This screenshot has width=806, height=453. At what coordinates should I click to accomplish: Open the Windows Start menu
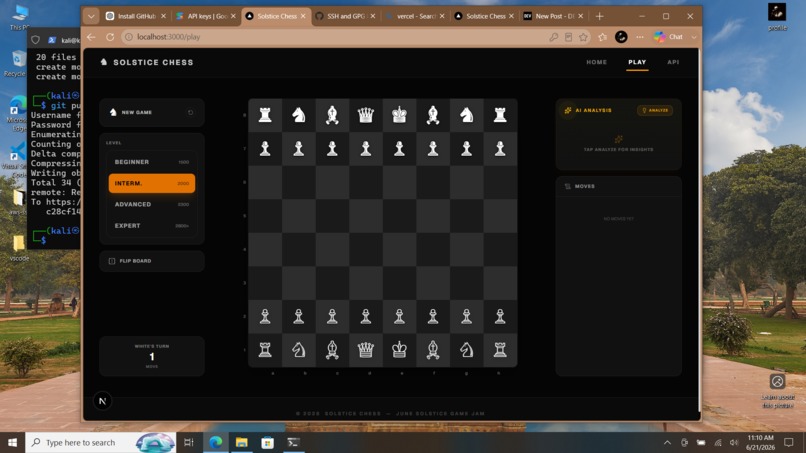12,442
